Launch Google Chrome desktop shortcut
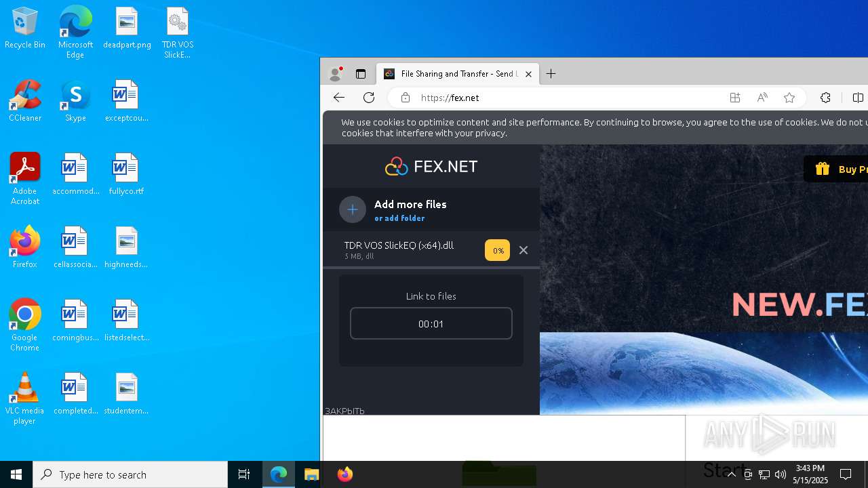Viewport: 868px width, 488px height. click(25, 325)
